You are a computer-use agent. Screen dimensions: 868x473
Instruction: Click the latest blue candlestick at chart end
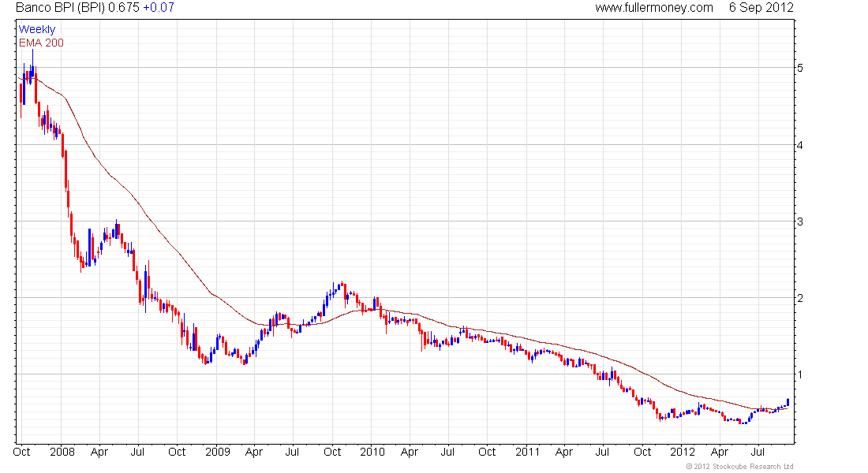click(x=788, y=402)
